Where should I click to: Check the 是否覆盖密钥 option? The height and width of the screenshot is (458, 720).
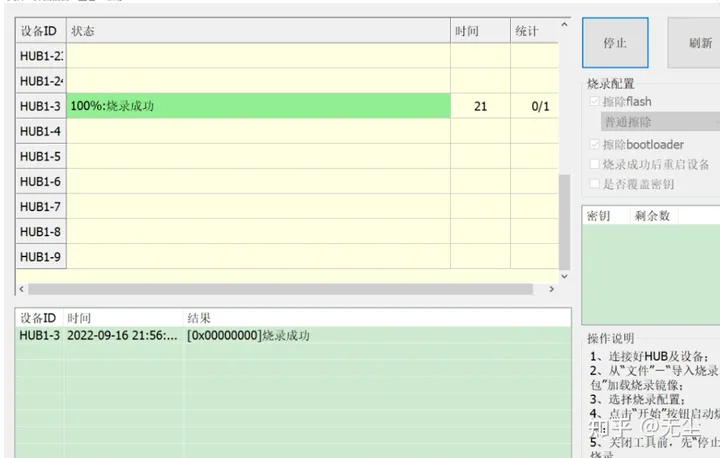[x=596, y=184]
